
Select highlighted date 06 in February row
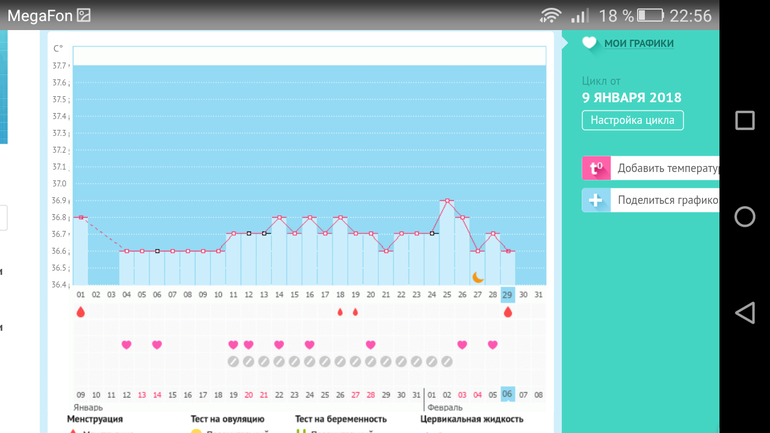[x=508, y=394]
